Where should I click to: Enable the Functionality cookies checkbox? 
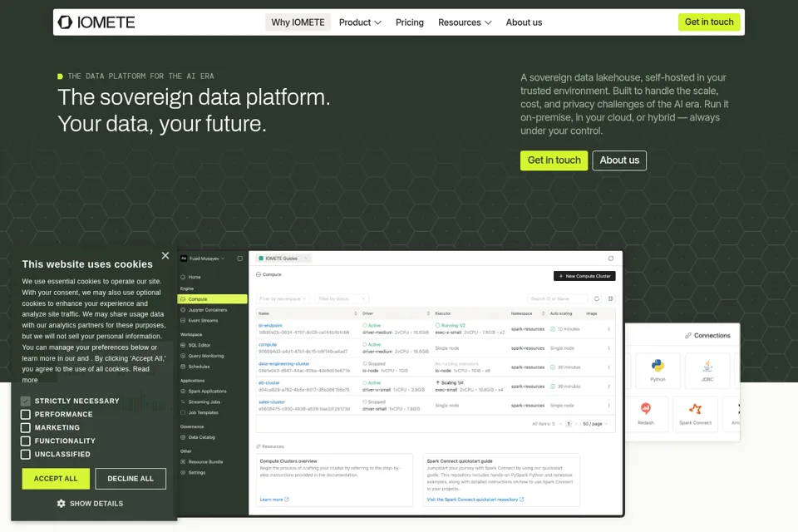(x=26, y=441)
